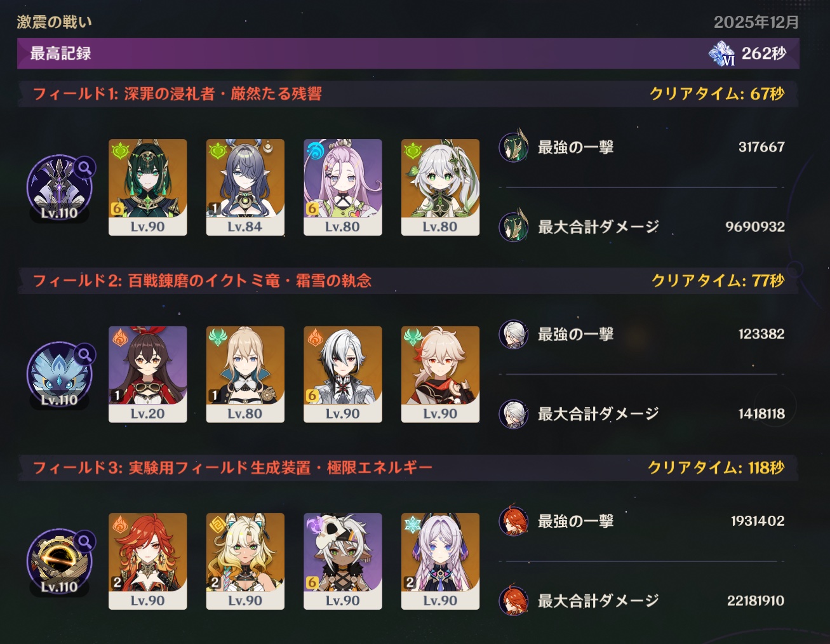Click avatar icon beside 22181910 total damage

(514, 600)
